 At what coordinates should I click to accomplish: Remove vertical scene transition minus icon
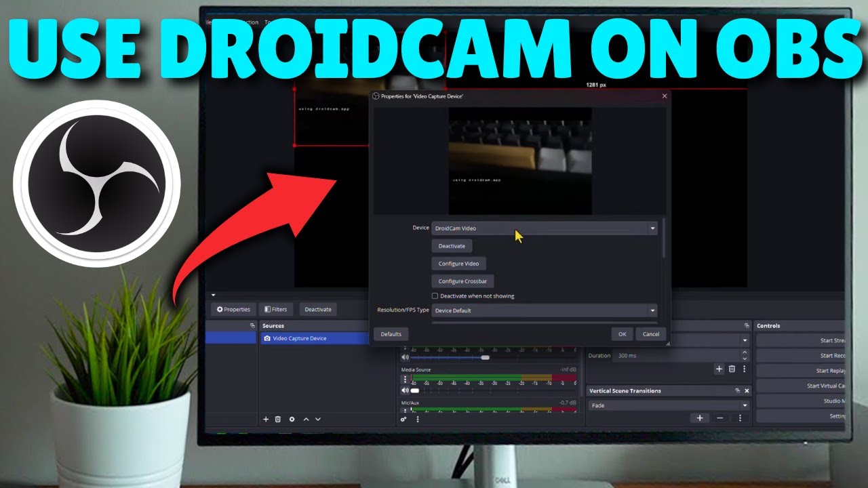click(720, 418)
